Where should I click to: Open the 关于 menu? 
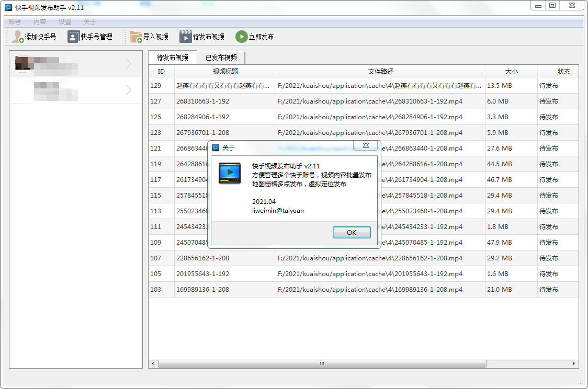pos(89,22)
